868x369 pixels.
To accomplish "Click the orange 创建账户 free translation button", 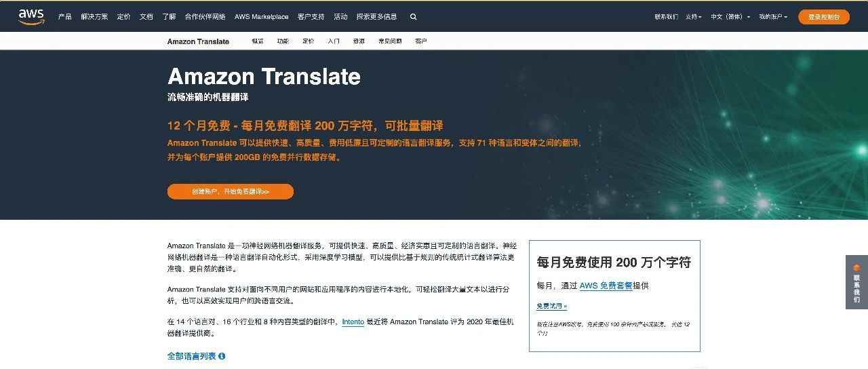I will coord(231,191).
